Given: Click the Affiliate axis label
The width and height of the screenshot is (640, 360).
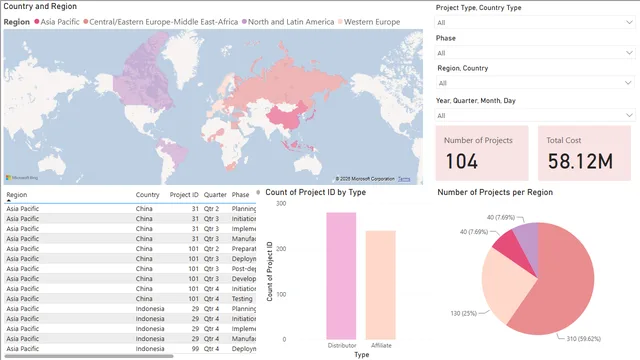Looking at the screenshot, I should point(381,345).
